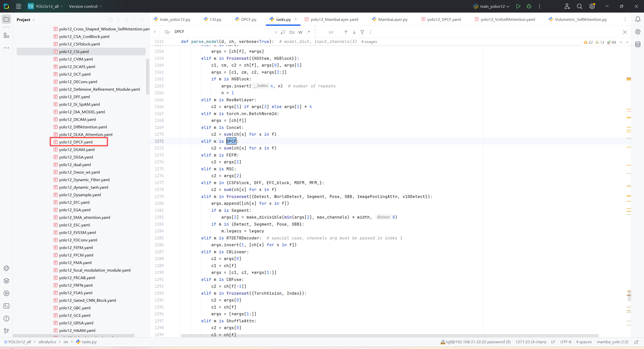Open yolo12_DPCF.yaml in the project tree
This screenshot has height=349, width=644.
click(x=76, y=142)
